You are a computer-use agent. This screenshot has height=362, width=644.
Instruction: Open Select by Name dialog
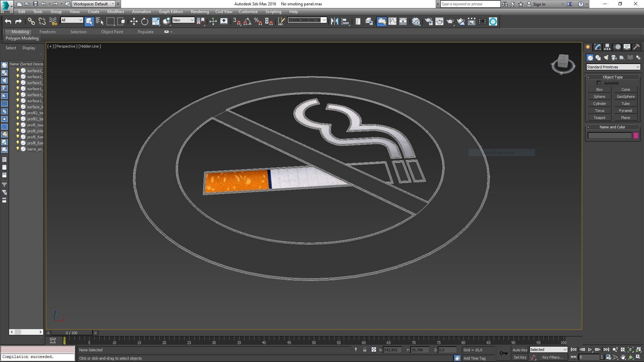coord(100,21)
